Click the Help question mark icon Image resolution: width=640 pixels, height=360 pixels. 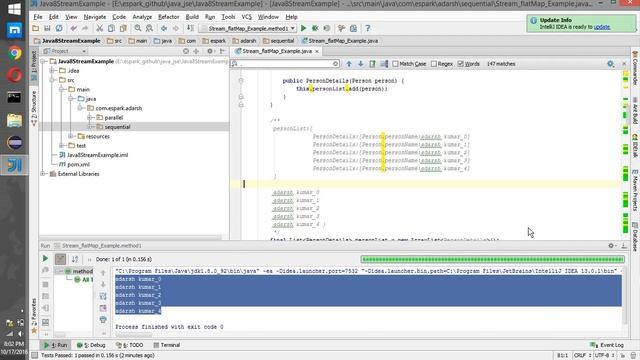[x=368, y=29]
